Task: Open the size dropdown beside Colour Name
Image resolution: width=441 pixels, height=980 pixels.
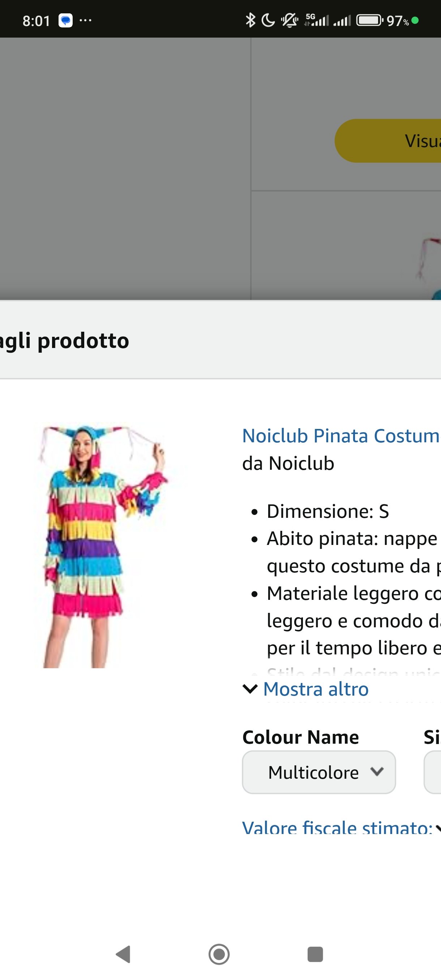Action: coord(433,772)
